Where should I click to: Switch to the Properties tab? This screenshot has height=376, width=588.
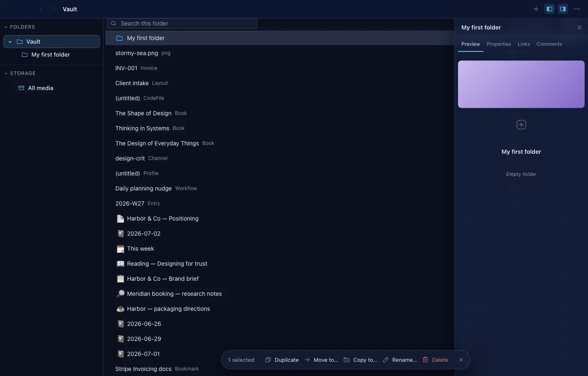coord(499,44)
